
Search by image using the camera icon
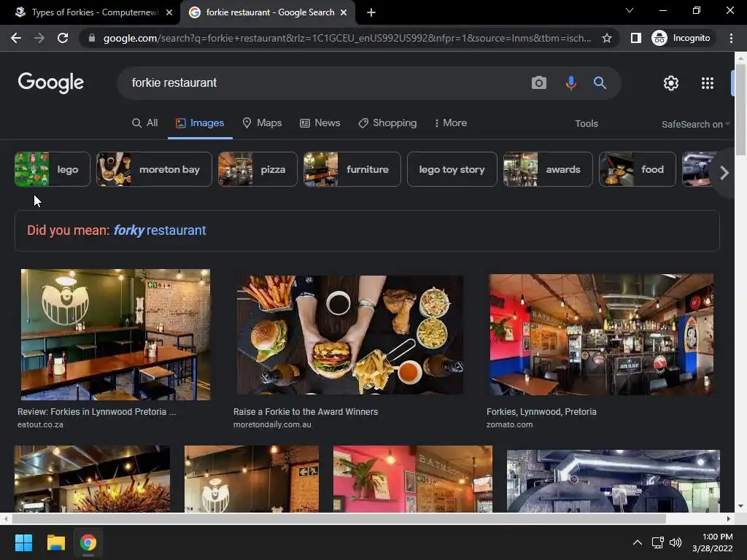point(539,83)
